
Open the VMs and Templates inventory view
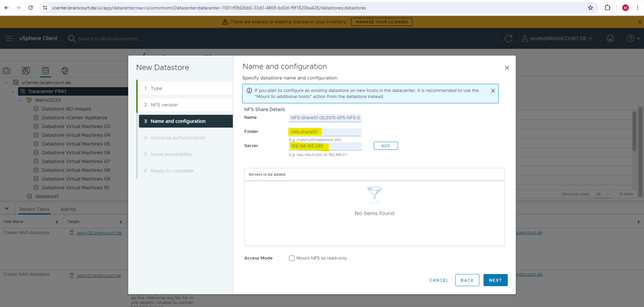click(x=26, y=70)
